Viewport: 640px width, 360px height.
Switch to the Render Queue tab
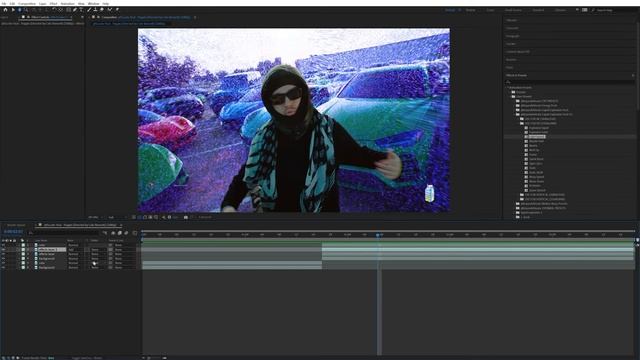(16, 225)
